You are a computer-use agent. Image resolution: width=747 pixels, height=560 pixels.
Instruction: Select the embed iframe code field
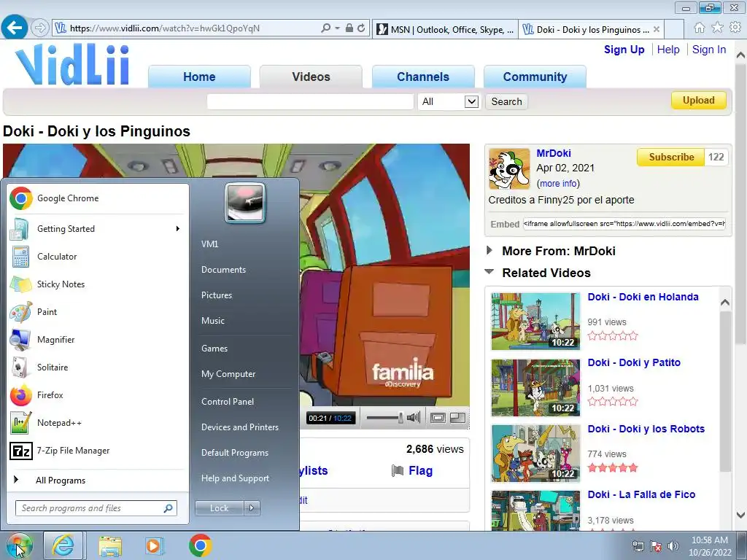tap(624, 224)
